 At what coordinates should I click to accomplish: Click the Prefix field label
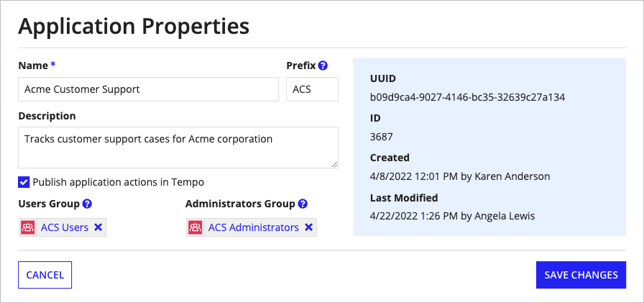point(301,65)
